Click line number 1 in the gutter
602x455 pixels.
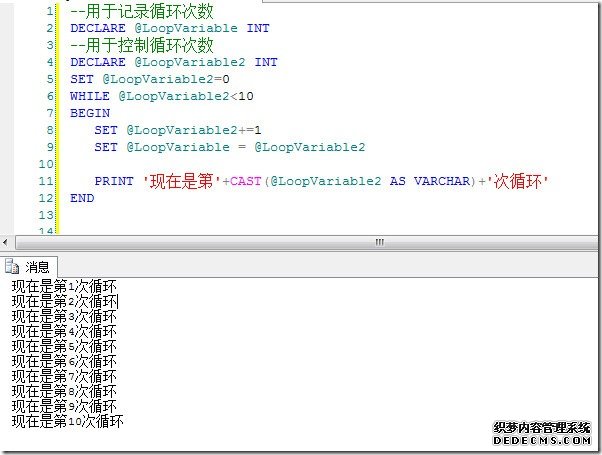click(48, 11)
